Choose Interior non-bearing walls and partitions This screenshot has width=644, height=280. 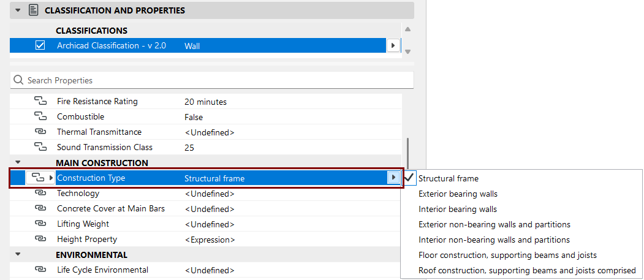[x=494, y=240]
